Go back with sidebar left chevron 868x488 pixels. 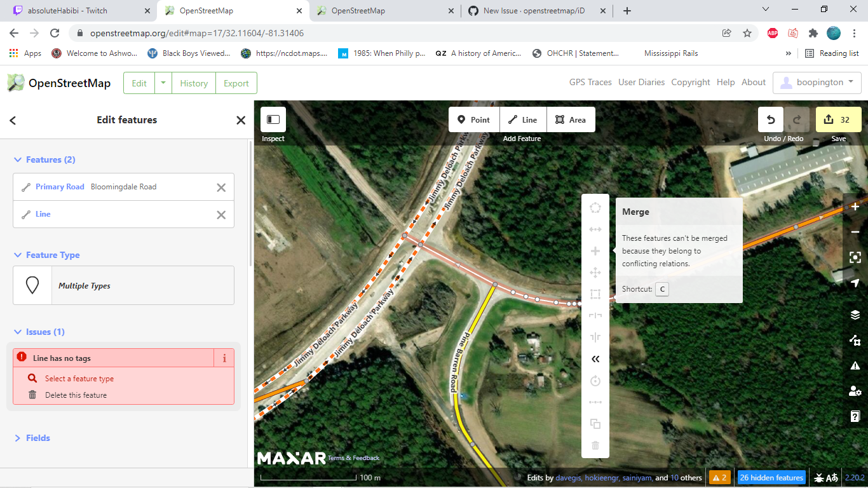(13, 120)
